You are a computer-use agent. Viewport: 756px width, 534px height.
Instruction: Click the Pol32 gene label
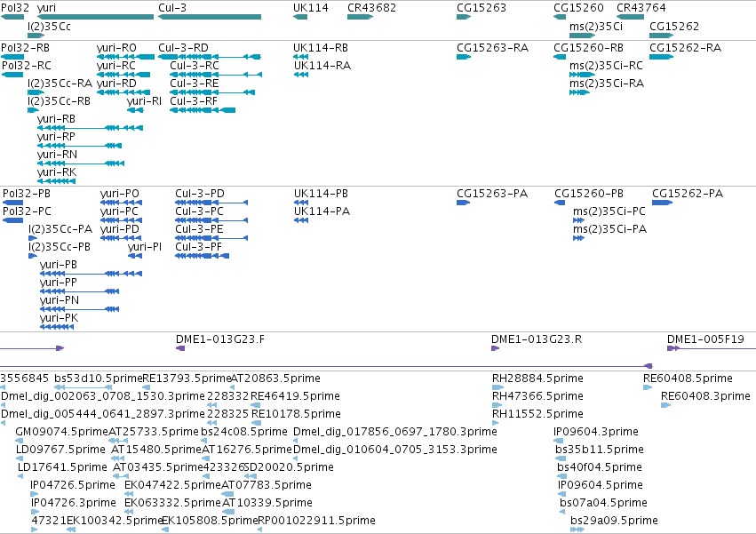click(x=15, y=8)
